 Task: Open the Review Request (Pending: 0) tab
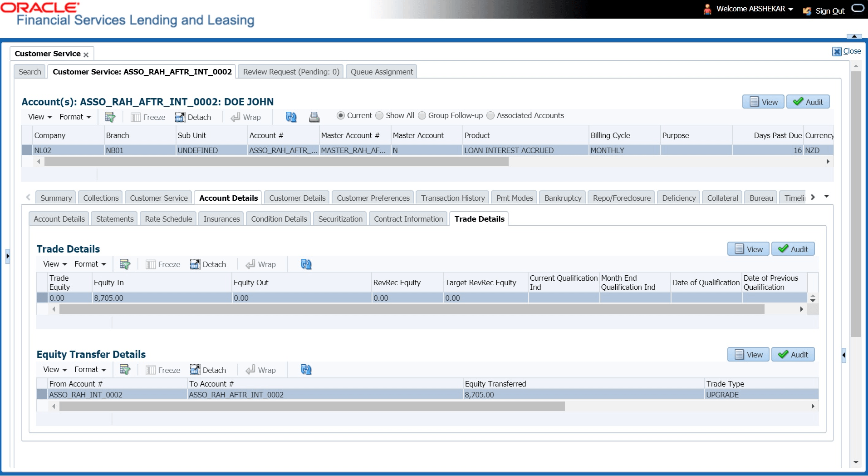coord(291,72)
